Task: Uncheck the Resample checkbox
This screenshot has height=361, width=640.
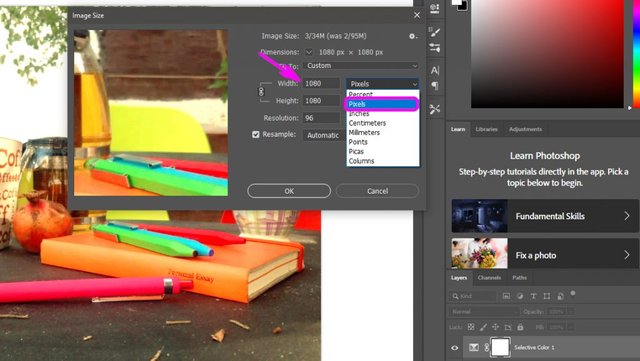Action: 256,134
